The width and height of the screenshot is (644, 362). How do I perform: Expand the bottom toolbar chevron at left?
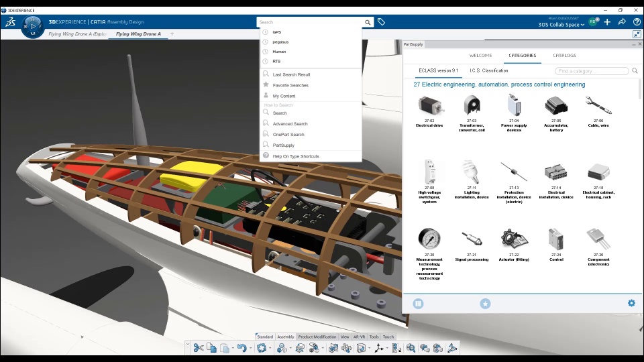188,344
